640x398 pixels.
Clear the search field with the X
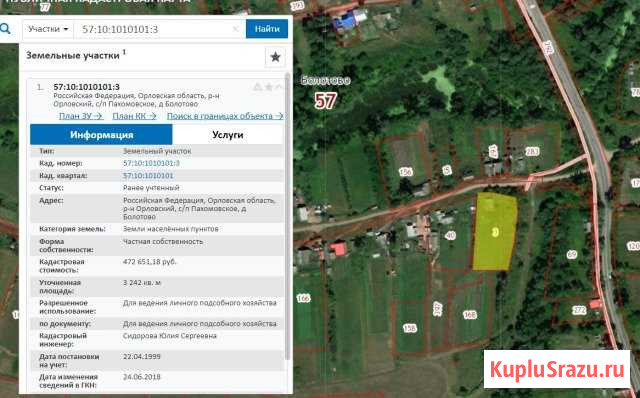pyautogui.click(x=236, y=29)
